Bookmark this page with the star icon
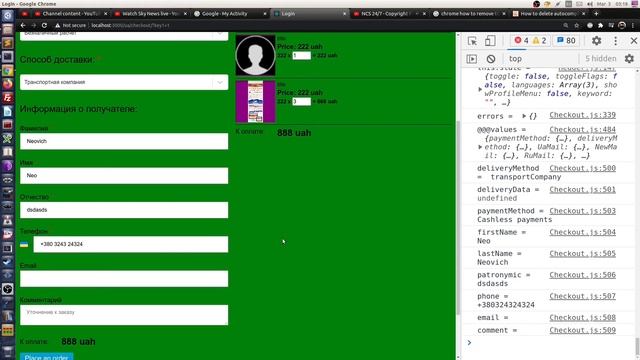640x360 pixels. (x=576, y=25)
